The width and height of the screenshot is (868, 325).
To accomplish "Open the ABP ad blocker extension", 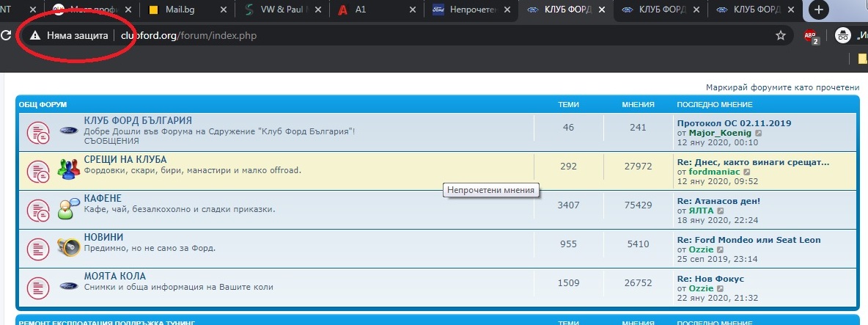I will pyautogui.click(x=810, y=35).
